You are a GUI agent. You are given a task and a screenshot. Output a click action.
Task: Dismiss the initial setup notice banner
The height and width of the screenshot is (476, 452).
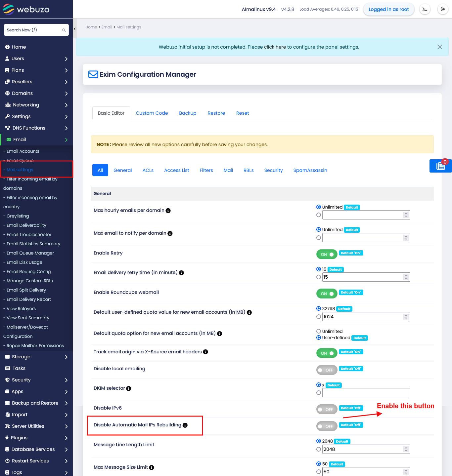click(x=440, y=47)
